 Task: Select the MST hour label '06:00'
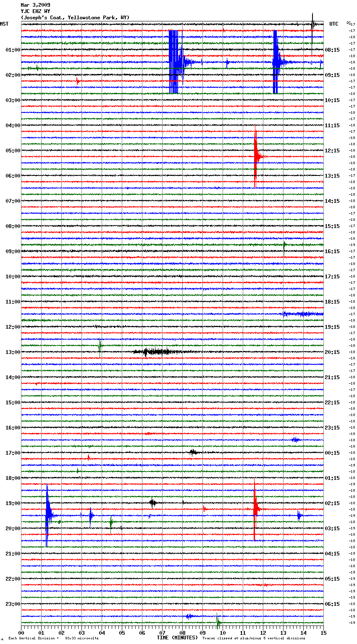point(13,176)
